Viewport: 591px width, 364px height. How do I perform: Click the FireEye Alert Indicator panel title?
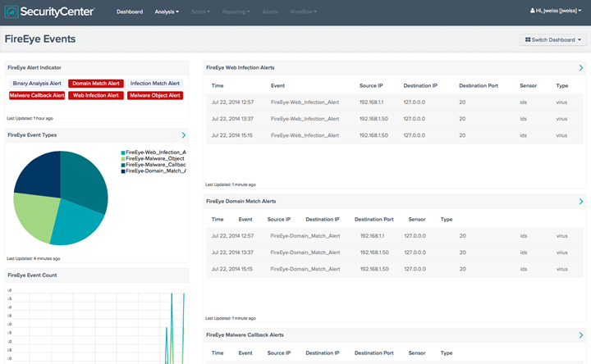click(34, 68)
